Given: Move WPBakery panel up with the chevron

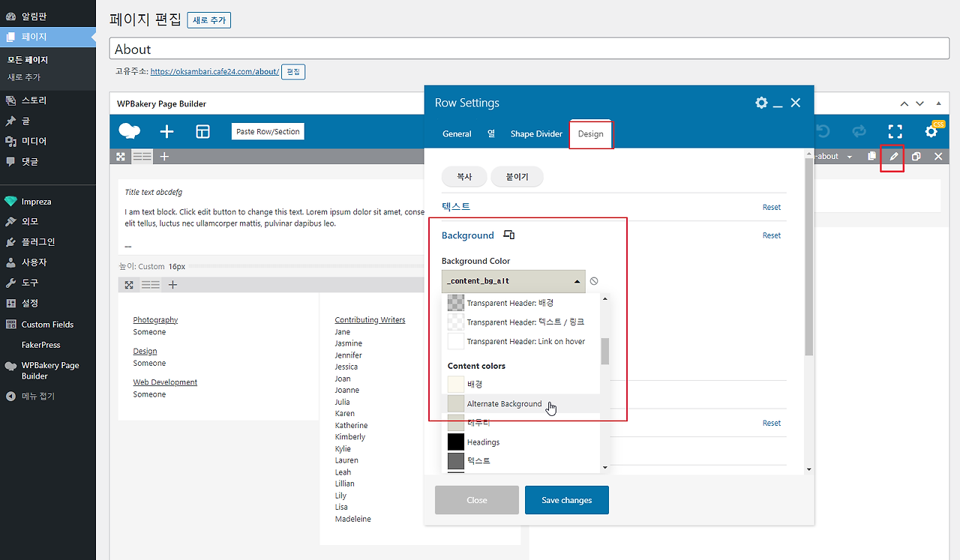Looking at the screenshot, I should point(904,103).
